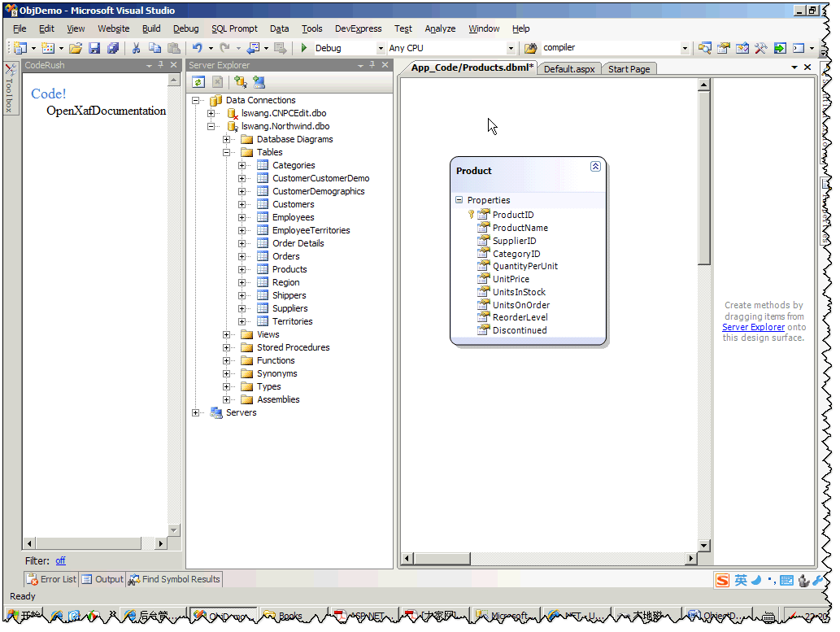The width and height of the screenshot is (840, 632).
Task: Click the Navigate Backward icon
Action: [x=254, y=48]
